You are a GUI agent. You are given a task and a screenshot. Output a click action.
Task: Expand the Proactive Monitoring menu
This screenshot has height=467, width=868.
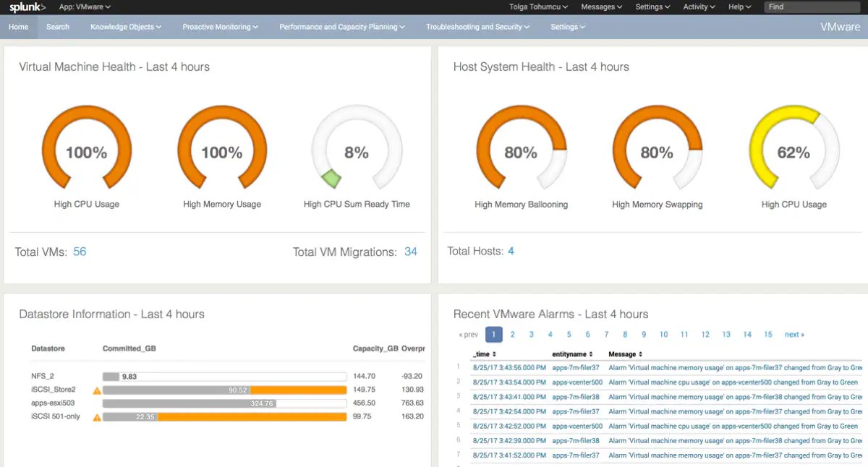221,27
